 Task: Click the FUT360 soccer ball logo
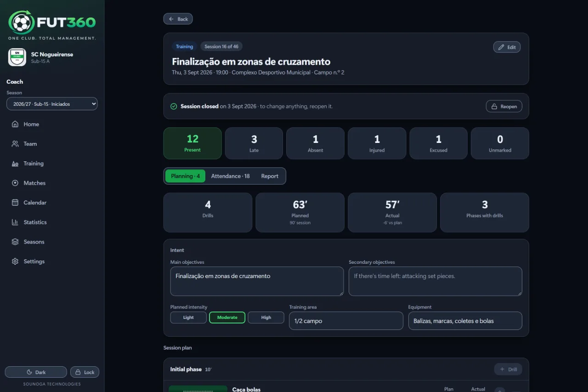tap(21, 22)
